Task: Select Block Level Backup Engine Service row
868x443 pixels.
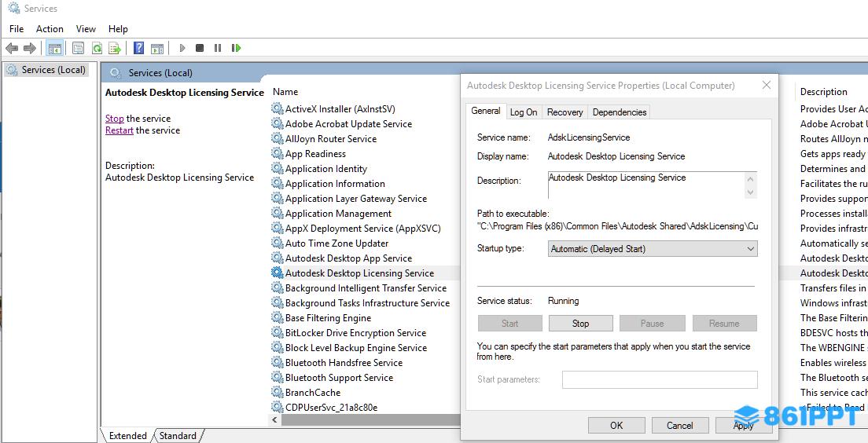Action: point(366,347)
